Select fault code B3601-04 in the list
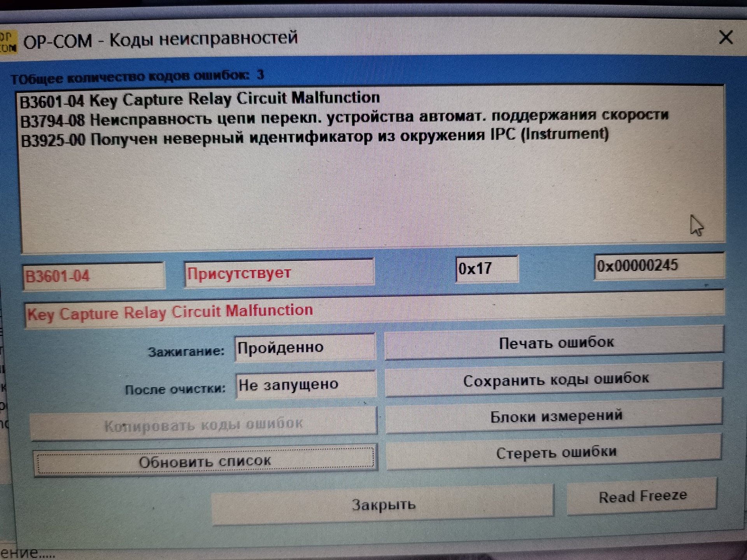The height and width of the screenshot is (560, 747). click(x=200, y=99)
